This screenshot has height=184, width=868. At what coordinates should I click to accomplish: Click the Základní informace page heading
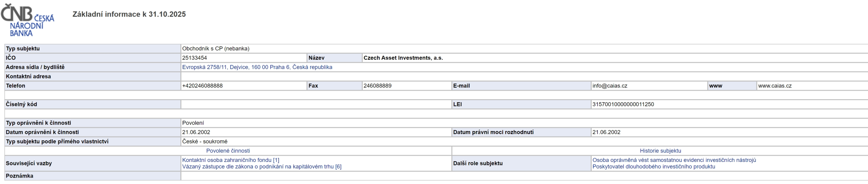(129, 14)
